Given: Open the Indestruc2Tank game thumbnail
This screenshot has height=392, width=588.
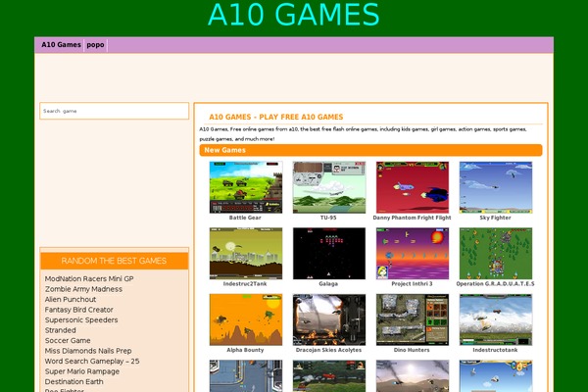Looking at the screenshot, I should point(246,253).
